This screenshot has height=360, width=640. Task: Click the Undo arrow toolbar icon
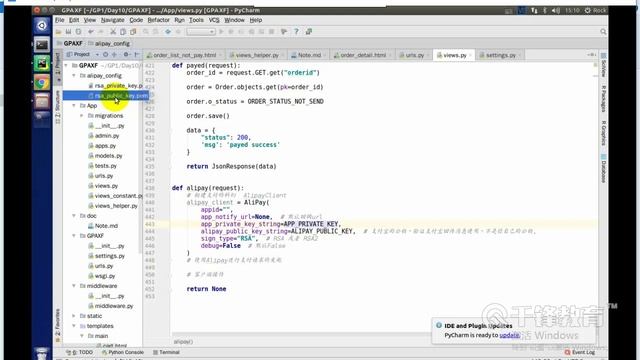pyautogui.click(x=91, y=32)
